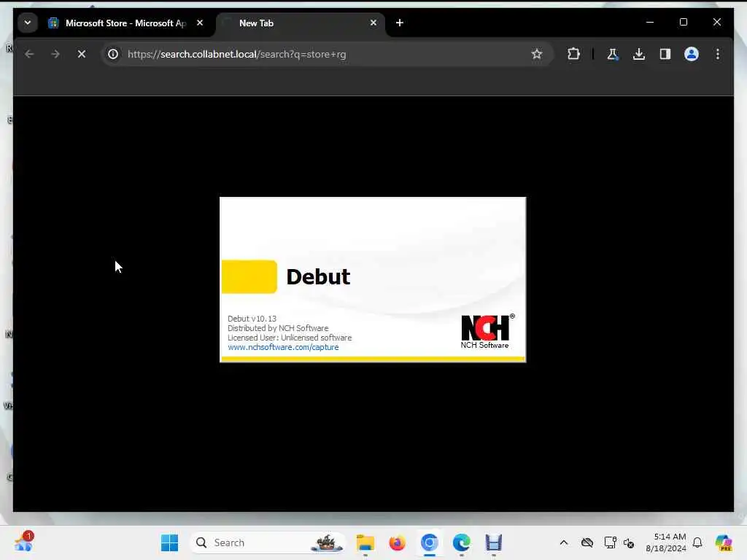
Task: Click the muted volume tray icon
Action: point(629,542)
